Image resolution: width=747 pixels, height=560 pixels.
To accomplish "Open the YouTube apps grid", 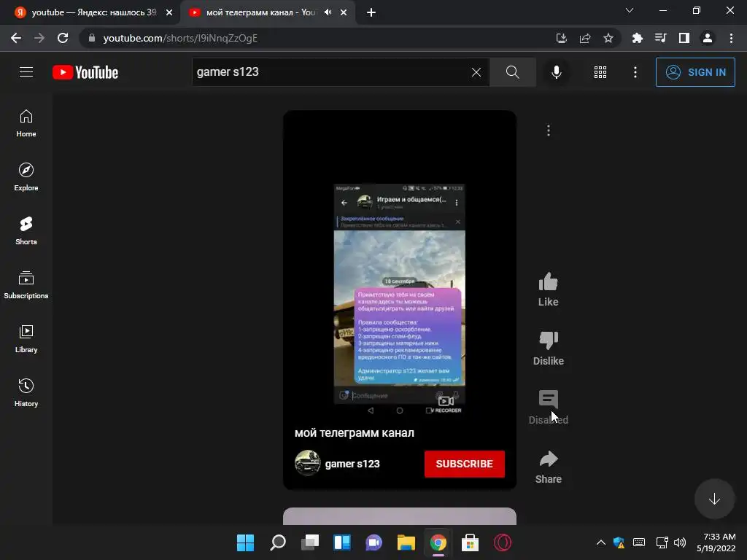I will pos(600,72).
